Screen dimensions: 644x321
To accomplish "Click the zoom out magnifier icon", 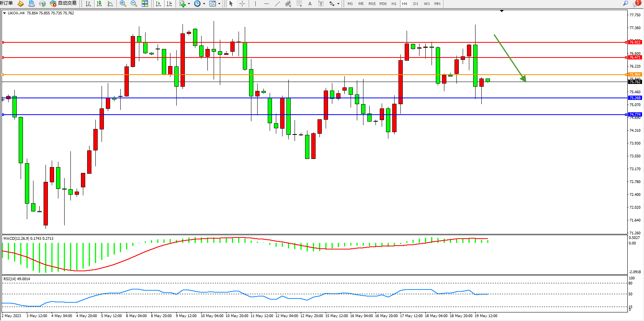I will [x=134, y=3].
